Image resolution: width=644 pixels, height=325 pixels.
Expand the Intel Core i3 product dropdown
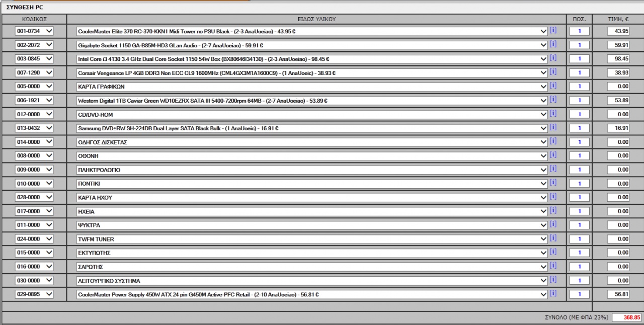312,59
